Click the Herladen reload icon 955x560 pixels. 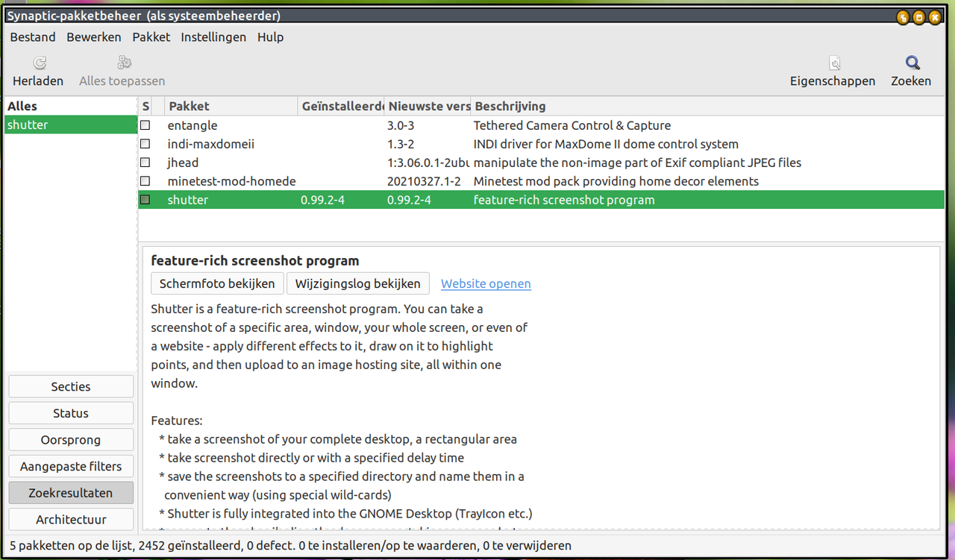pos(40,63)
